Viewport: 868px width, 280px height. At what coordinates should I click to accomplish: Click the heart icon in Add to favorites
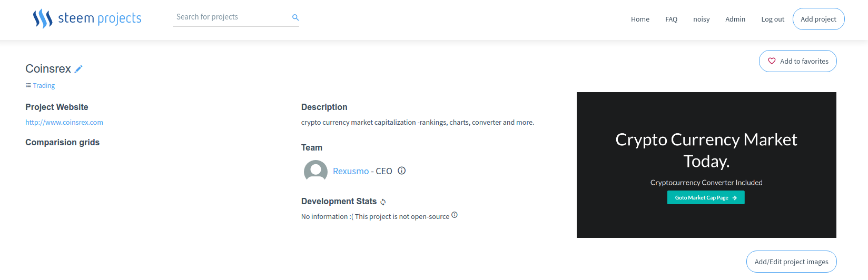click(x=772, y=61)
